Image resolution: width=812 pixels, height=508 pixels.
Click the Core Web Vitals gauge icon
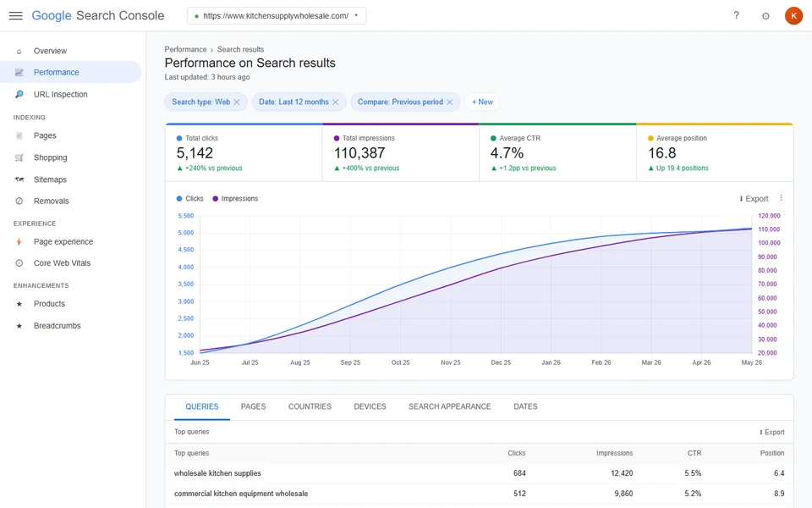19,263
